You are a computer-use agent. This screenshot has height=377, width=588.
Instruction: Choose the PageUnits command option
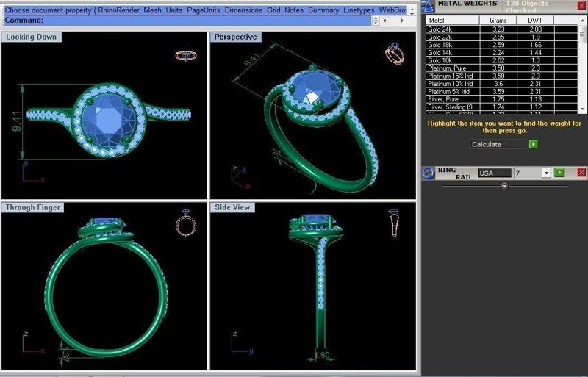coord(204,10)
